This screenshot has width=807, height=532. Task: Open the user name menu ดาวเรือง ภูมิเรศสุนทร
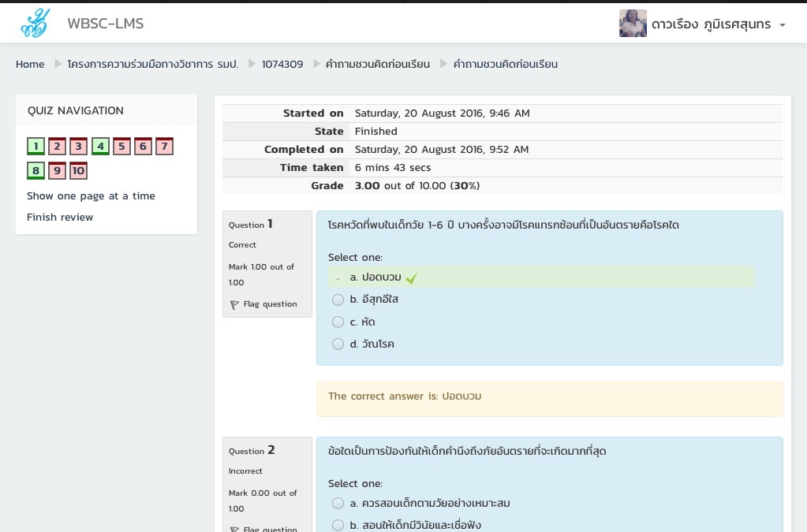coord(711,24)
